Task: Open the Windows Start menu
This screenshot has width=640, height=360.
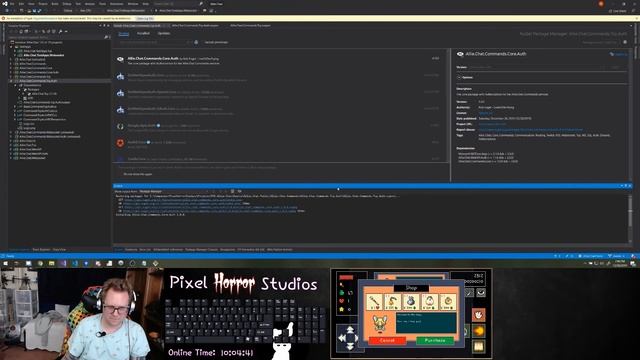Action: pos(6,264)
